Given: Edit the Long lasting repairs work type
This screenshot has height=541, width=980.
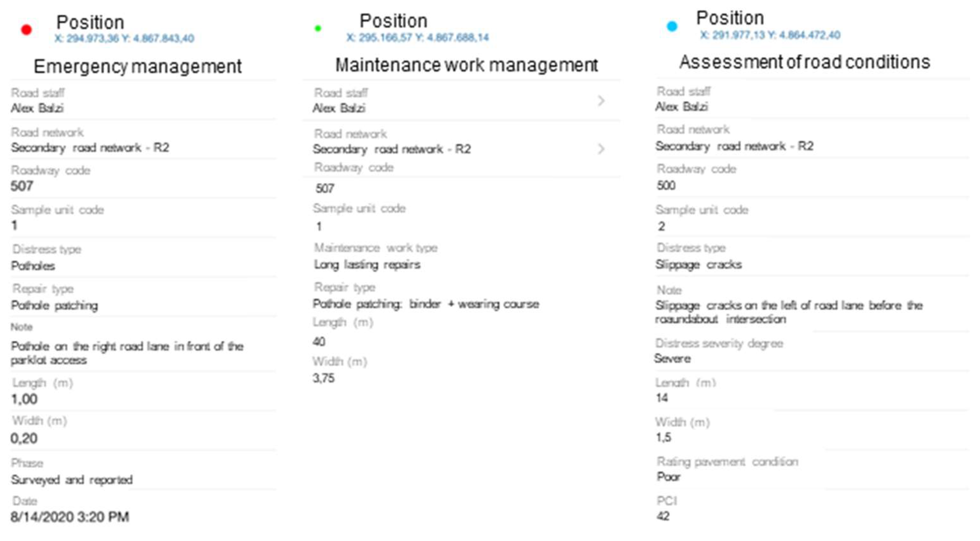Looking at the screenshot, I should pyautogui.click(x=367, y=264).
